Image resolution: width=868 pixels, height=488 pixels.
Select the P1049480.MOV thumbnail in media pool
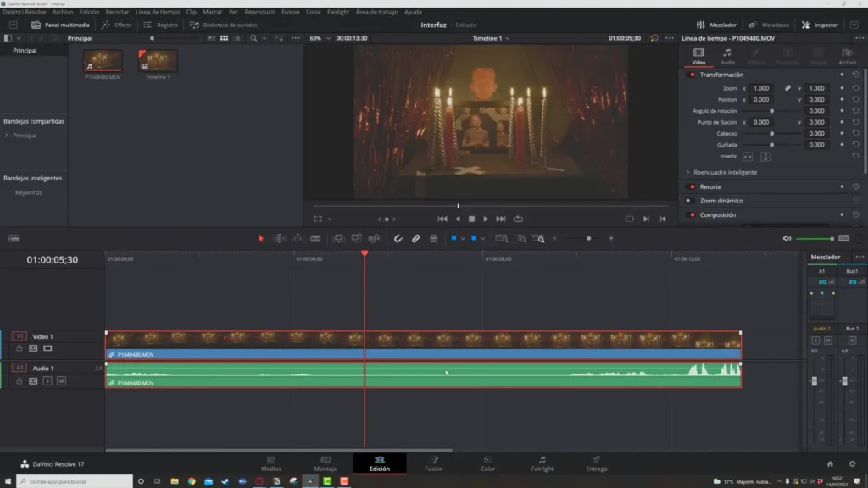click(101, 62)
